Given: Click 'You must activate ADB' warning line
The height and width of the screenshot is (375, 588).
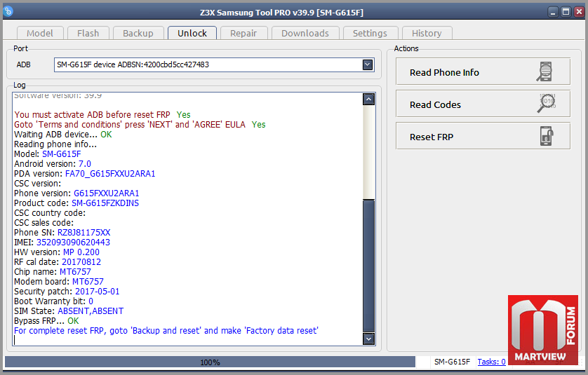Looking at the screenshot, I should pos(102,115).
